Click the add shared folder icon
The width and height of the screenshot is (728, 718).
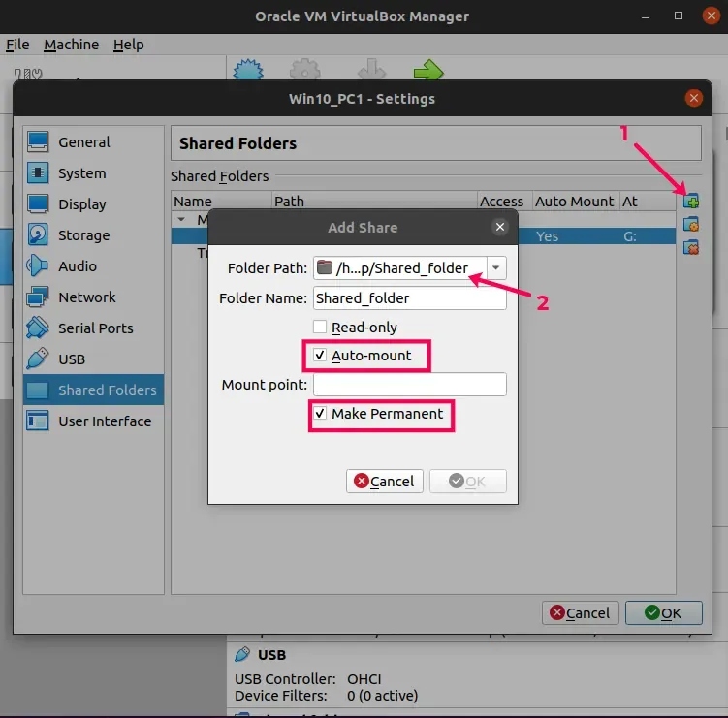click(691, 201)
